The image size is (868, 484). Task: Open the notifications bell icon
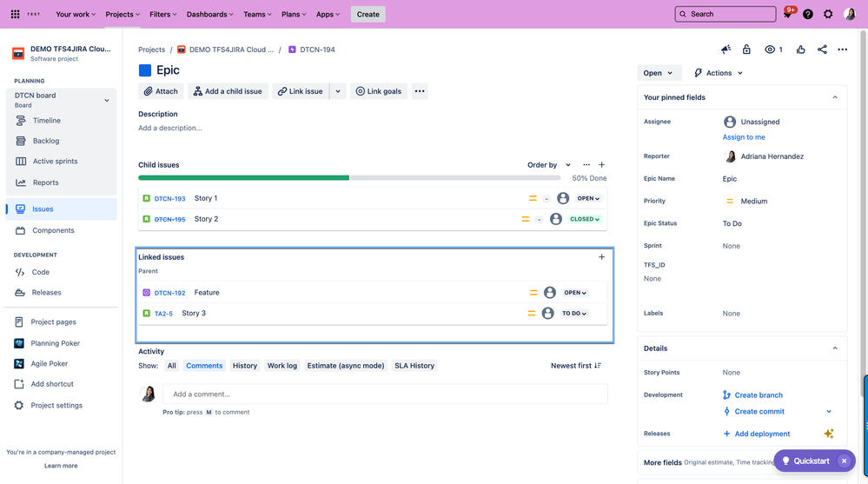[788, 15]
